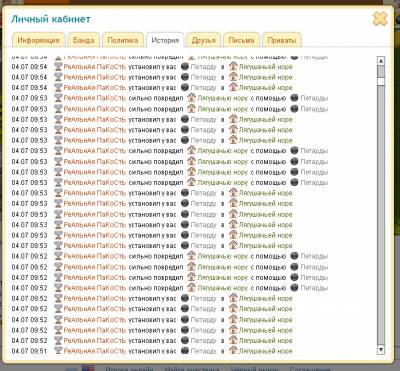400x371 pixels.
Task: Open Лягушачьей норе link in the 09:51 row
Action: click(x=265, y=351)
